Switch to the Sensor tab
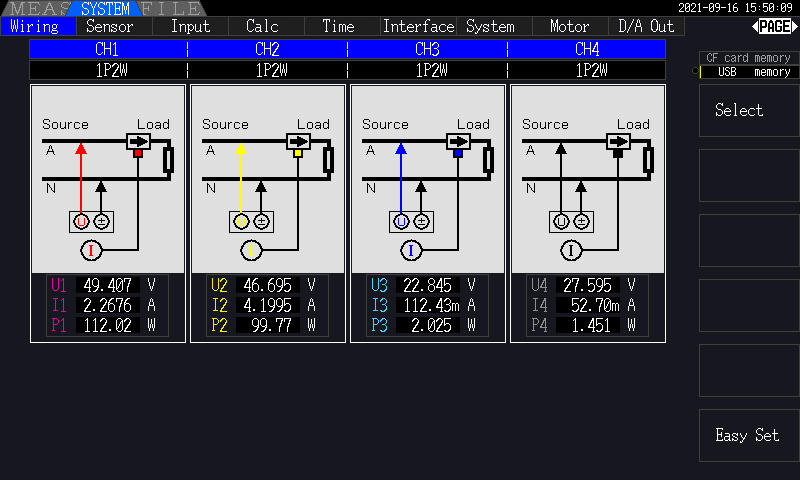The image size is (800, 480). click(x=109, y=27)
